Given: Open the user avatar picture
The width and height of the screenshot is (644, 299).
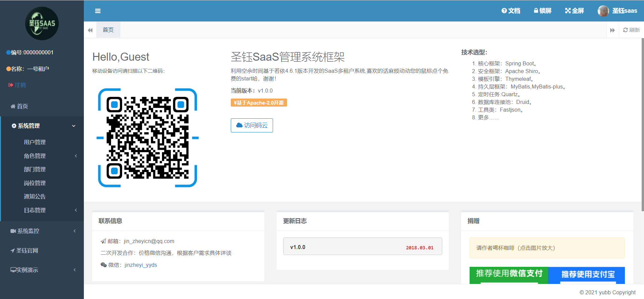Looking at the screenshot, I should [603, 11].
